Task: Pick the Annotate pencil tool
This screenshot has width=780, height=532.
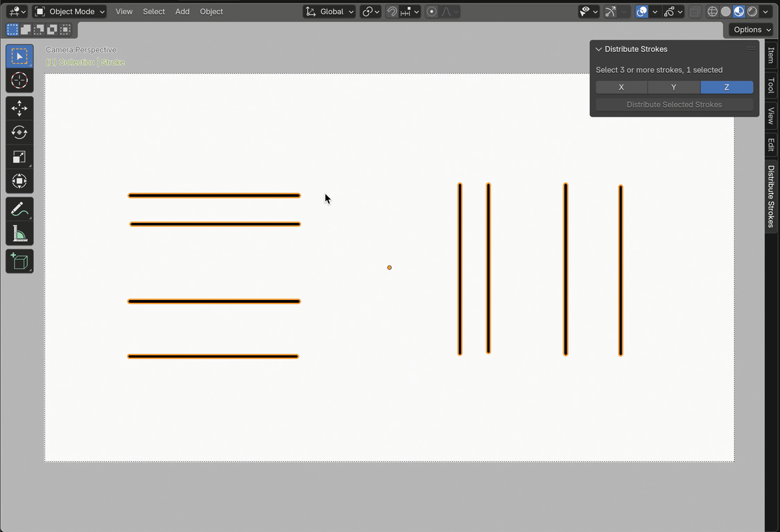Action: [19, 209]
